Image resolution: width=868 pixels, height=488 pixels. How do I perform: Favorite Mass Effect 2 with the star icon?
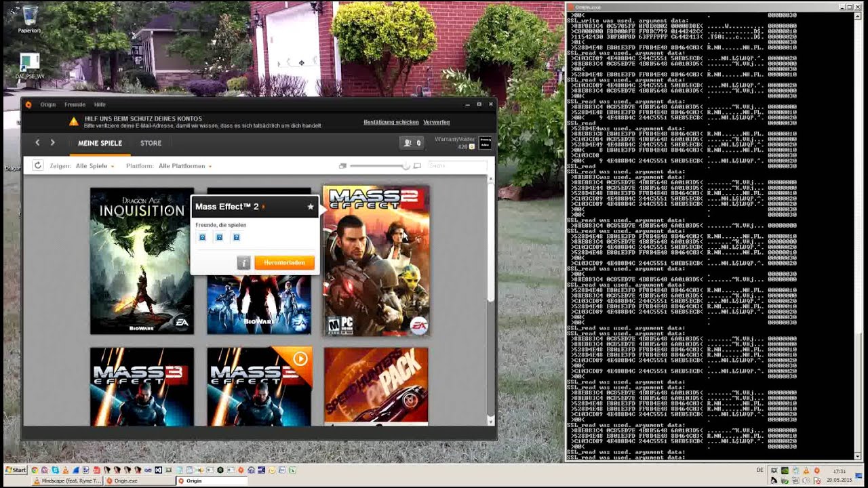311,207
